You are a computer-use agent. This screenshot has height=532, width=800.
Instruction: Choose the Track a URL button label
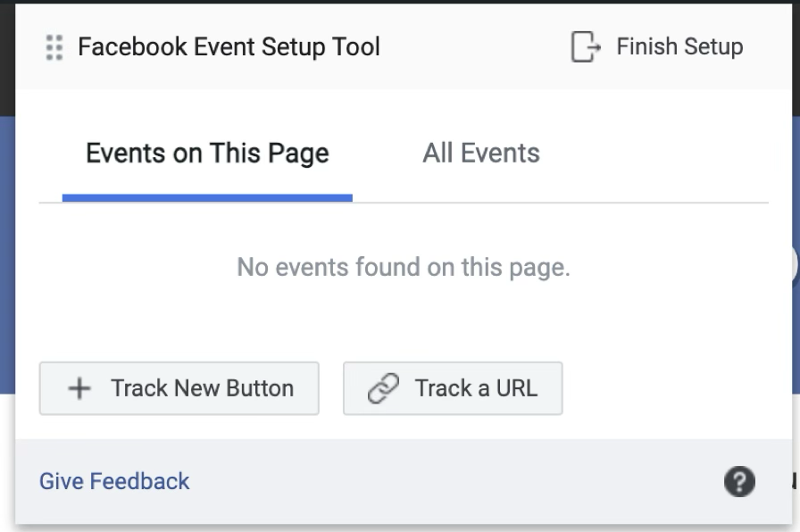tap(476, 388)
